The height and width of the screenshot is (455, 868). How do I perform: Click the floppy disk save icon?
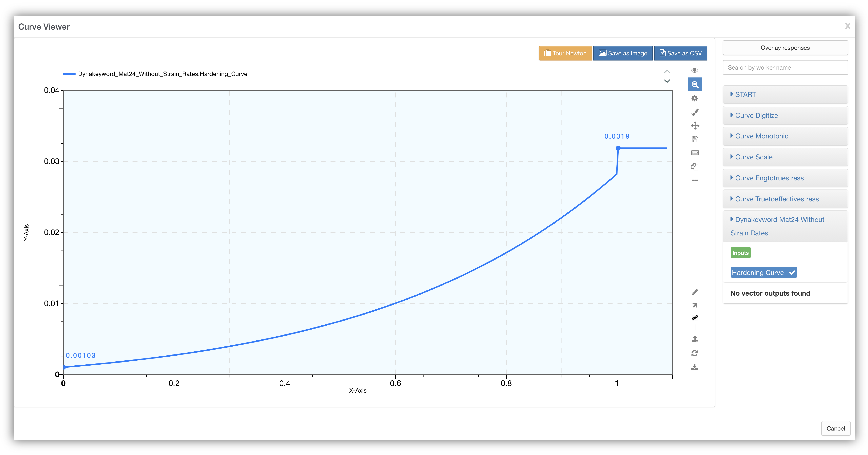(695, 139)
